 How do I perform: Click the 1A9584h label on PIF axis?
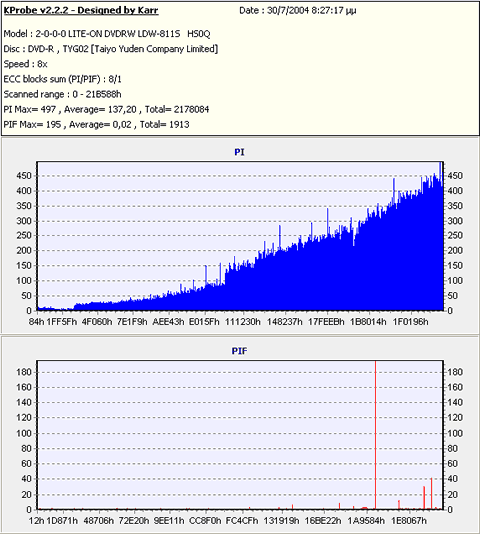point(366,521)
